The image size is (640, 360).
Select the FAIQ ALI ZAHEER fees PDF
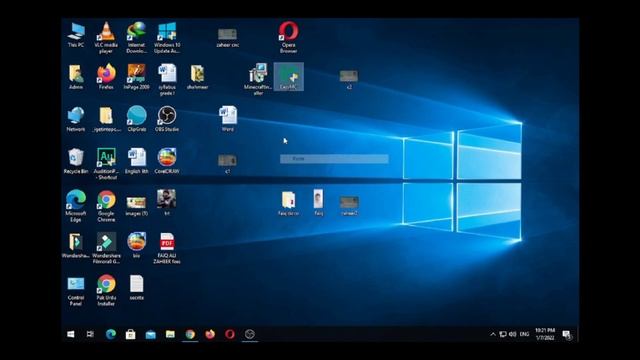167,248
